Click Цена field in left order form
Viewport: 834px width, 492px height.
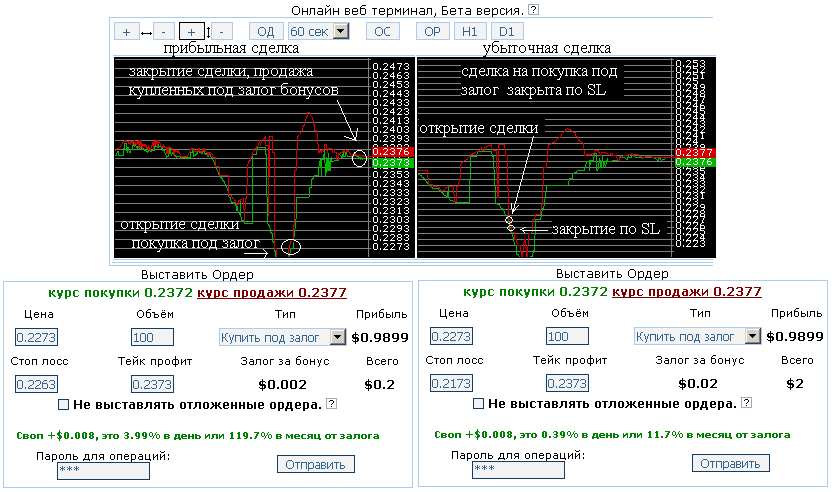tap(36, 337)
